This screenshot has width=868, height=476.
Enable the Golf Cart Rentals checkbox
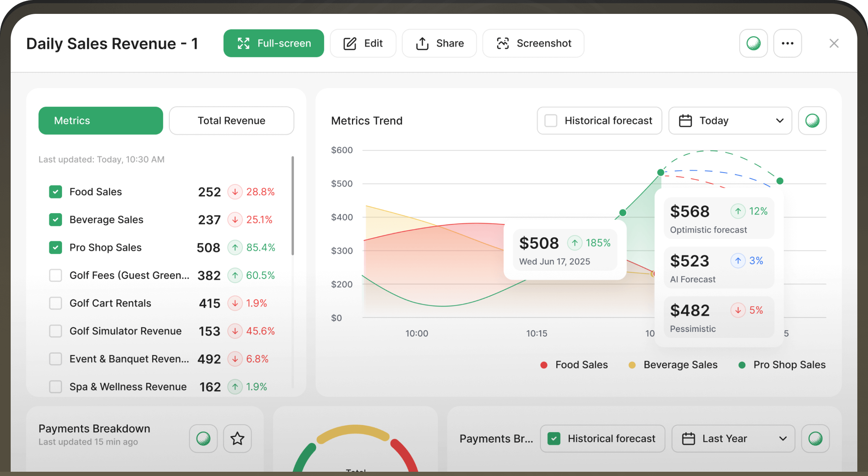(56, 303)
